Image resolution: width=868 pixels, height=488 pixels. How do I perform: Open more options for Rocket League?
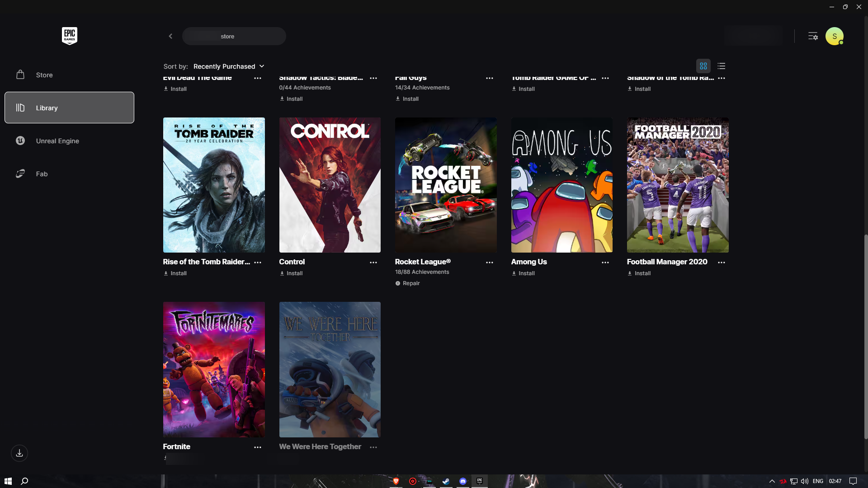pyautogui.click(x=490, y=263)
